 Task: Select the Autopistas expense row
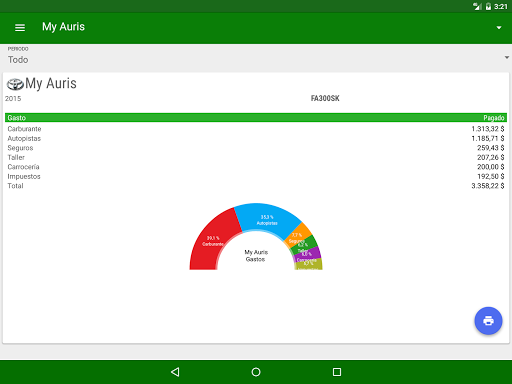256,138
